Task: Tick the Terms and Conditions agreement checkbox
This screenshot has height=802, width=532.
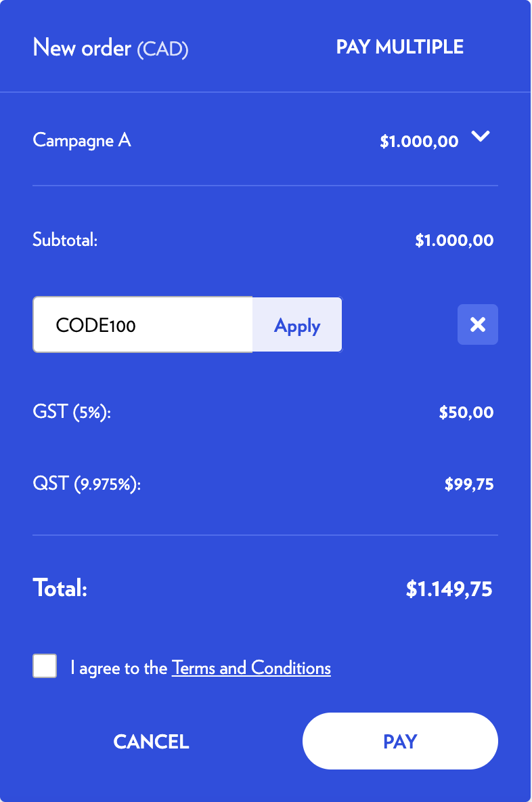Action: 45,667
